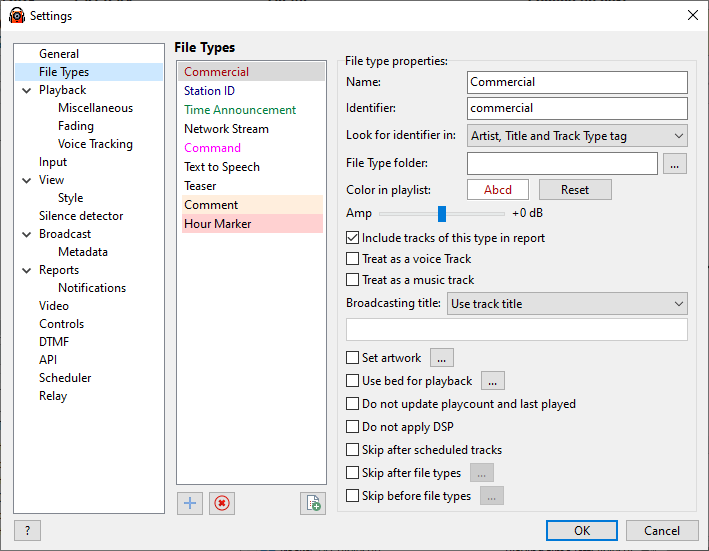Viewport: 709px width, 551px height.
Task: Open the Broadcasting title dropdown
Action: (567, 304)
